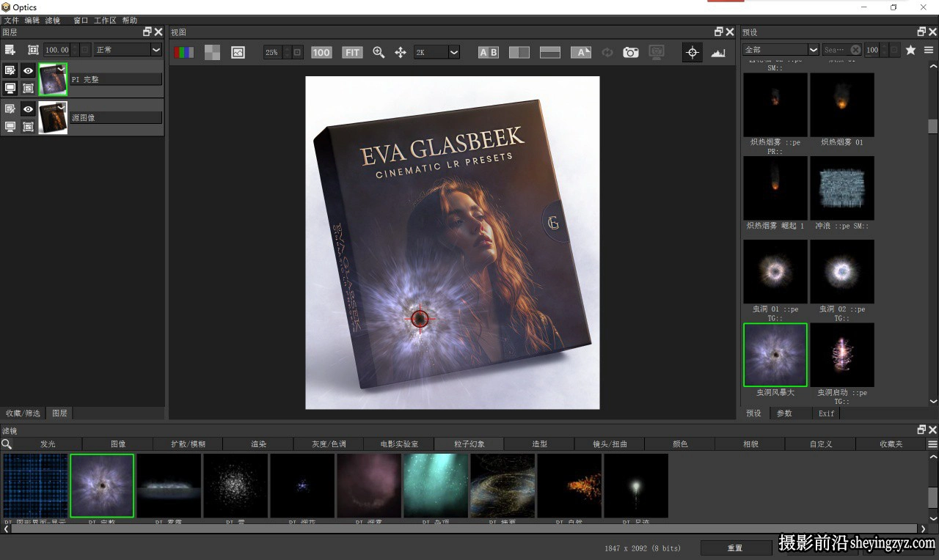939x560 pixels.
Task: Switch to the 收藏/筛选 tab
Action: tap(23, 413)
